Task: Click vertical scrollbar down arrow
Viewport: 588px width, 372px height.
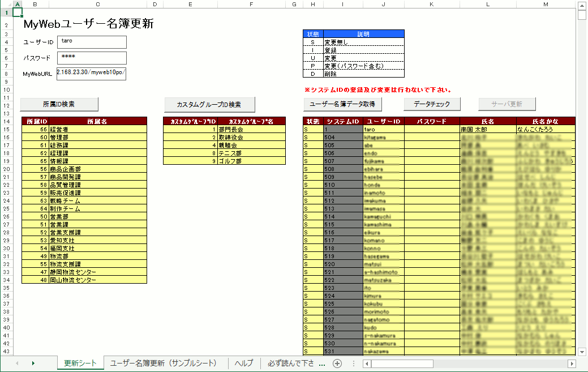Action: pyautogui.click(x=582, y=352)
